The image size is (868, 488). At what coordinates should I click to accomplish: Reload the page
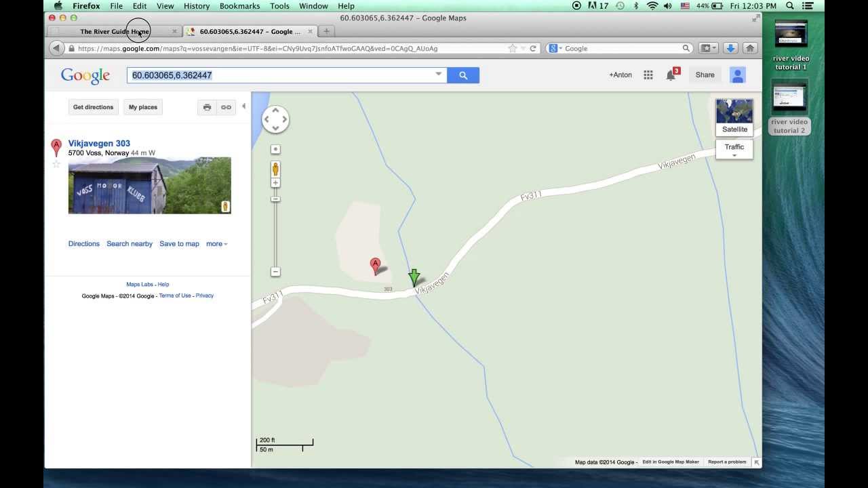[x=533, y=49]
